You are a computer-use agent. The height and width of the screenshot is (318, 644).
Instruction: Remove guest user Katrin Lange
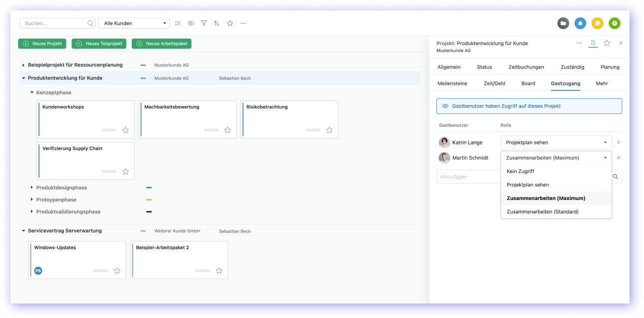pos(619,142)
